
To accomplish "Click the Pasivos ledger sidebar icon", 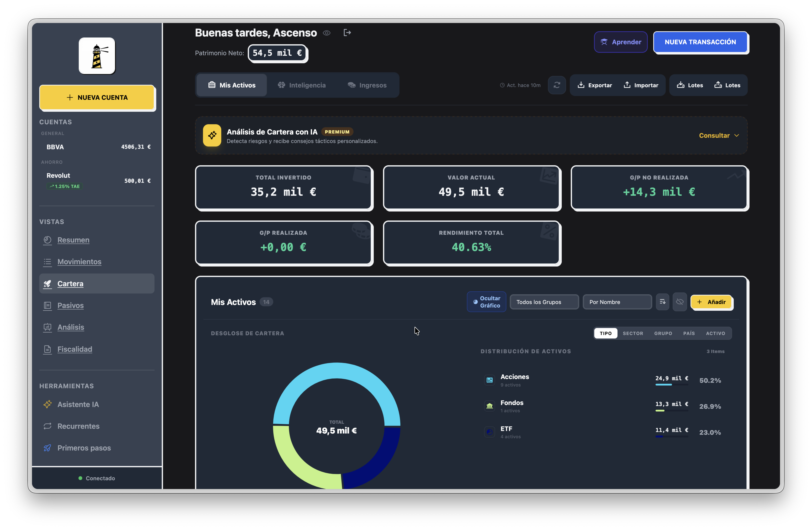I will [x=47, y=305].
